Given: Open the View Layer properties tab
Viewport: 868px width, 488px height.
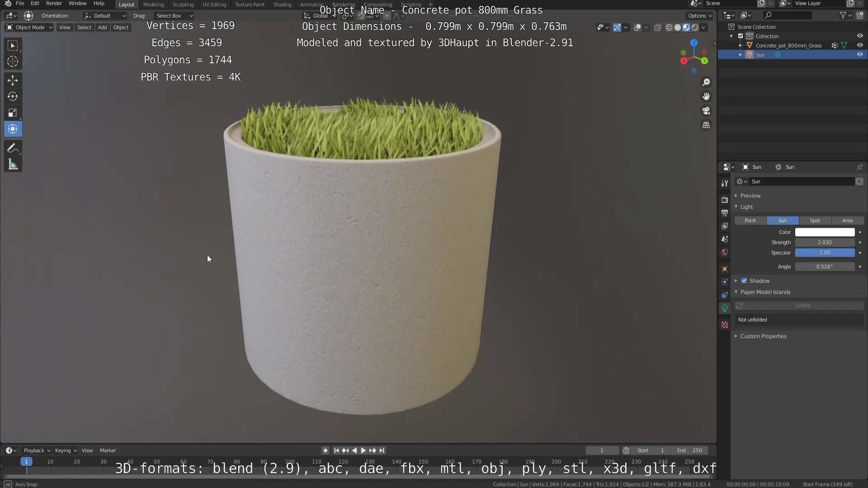Looking at the screenshot, I should (x=725, y=226).
